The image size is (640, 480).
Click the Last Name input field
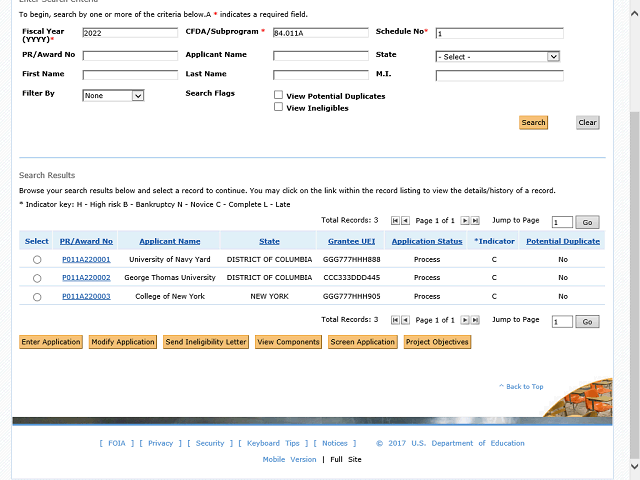[321, 75]
